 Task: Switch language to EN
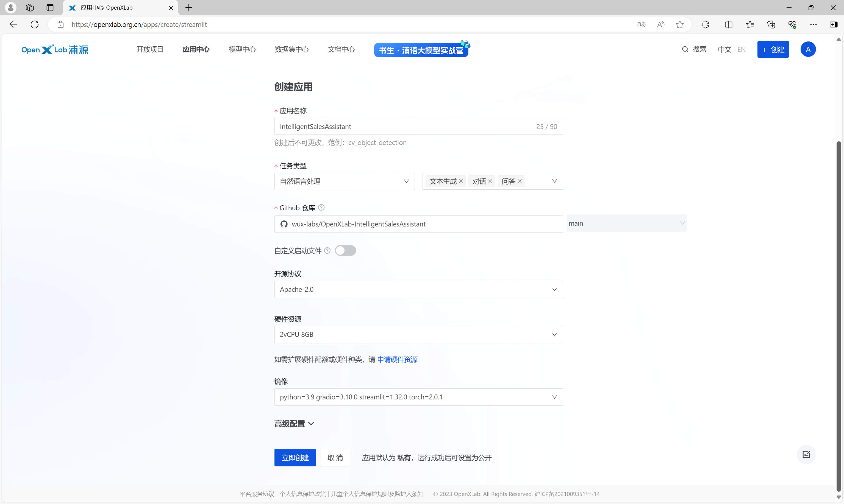coord(741,50)
